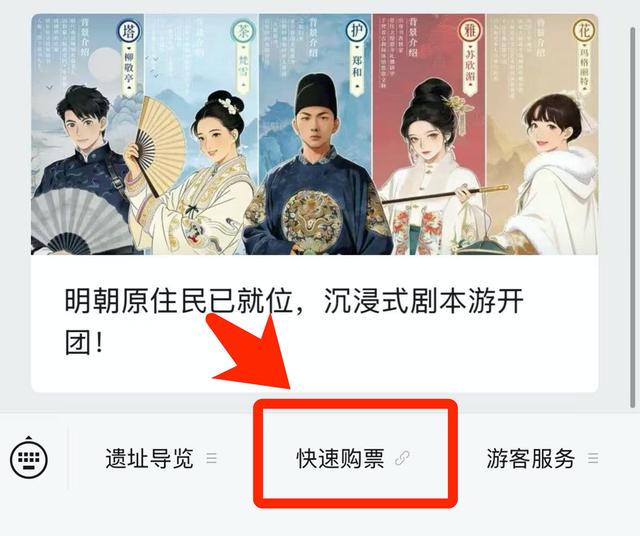Click the chat scrollbar on right edge
Viewport: 640px width, 536px height.
631,216
